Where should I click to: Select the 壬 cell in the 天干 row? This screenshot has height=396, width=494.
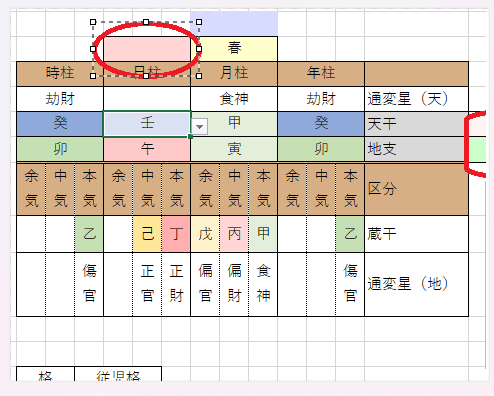[x=147, y=124]
